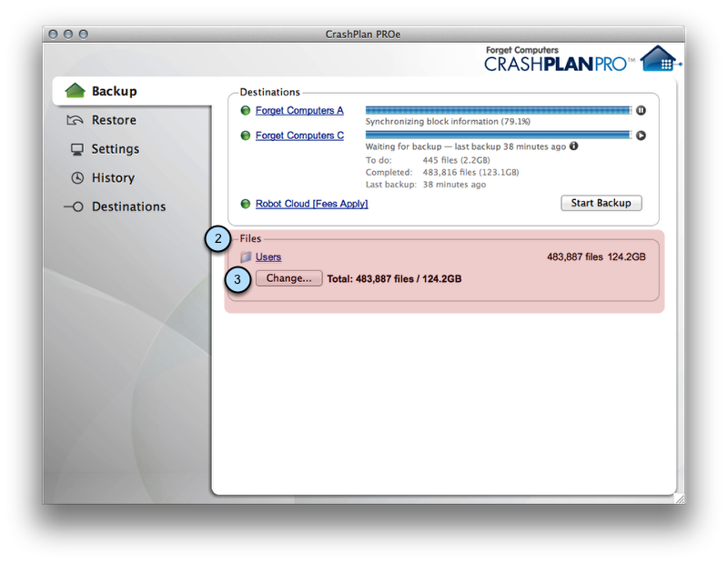This screenshot has width=728, height=564.
Task: Open Robot Cloud [Fees Apply] link
Action: click(x=311, y=204)
